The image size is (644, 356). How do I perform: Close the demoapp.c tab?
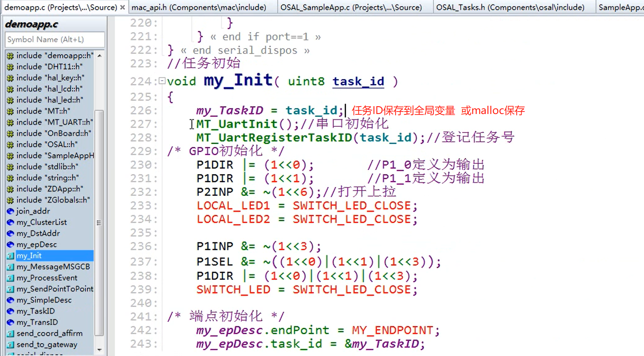click(122, 7)
